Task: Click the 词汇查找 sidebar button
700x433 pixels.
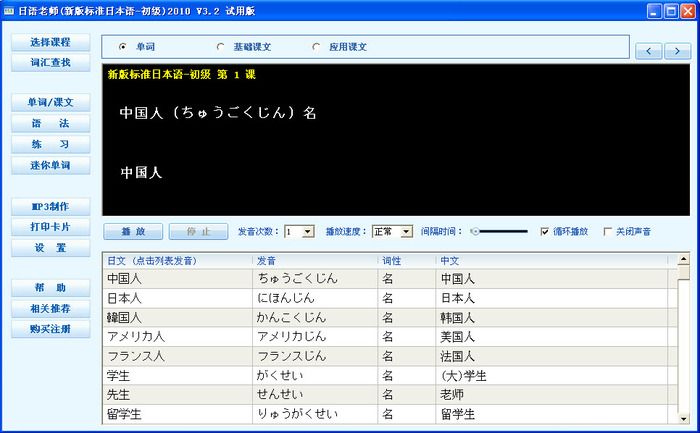Action: [51, 62]
